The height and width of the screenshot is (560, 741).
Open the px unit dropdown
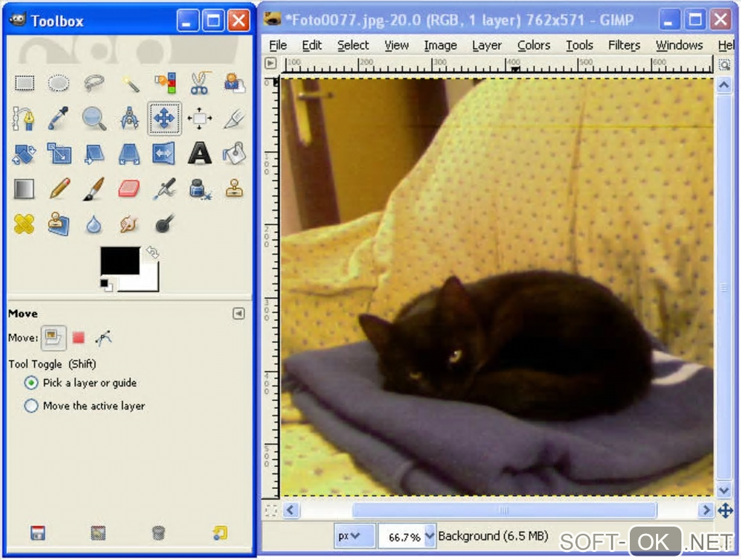(x=355, y=536)
